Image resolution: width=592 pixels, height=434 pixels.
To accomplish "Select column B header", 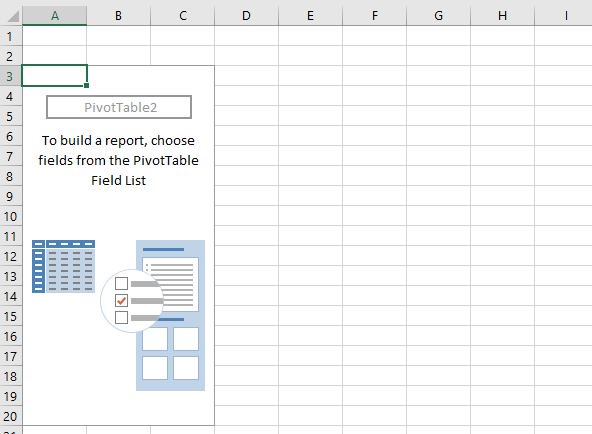I will (119, 16).
